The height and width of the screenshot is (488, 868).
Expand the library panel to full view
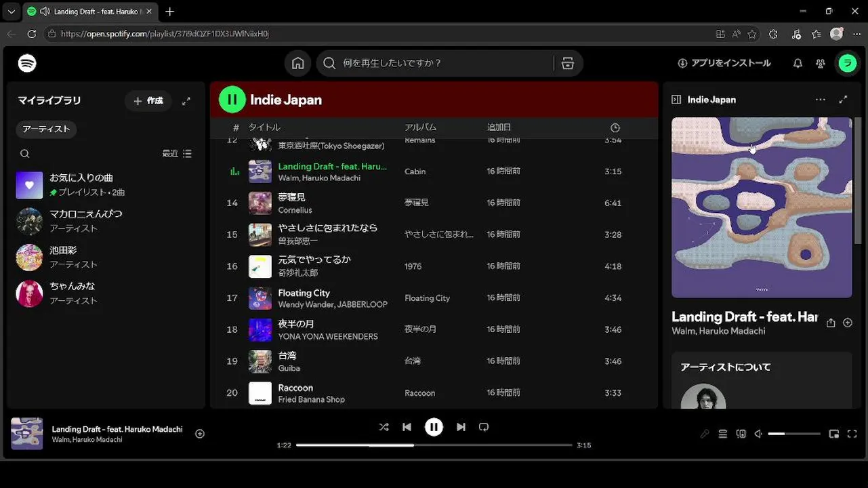[x=186, y=101]
